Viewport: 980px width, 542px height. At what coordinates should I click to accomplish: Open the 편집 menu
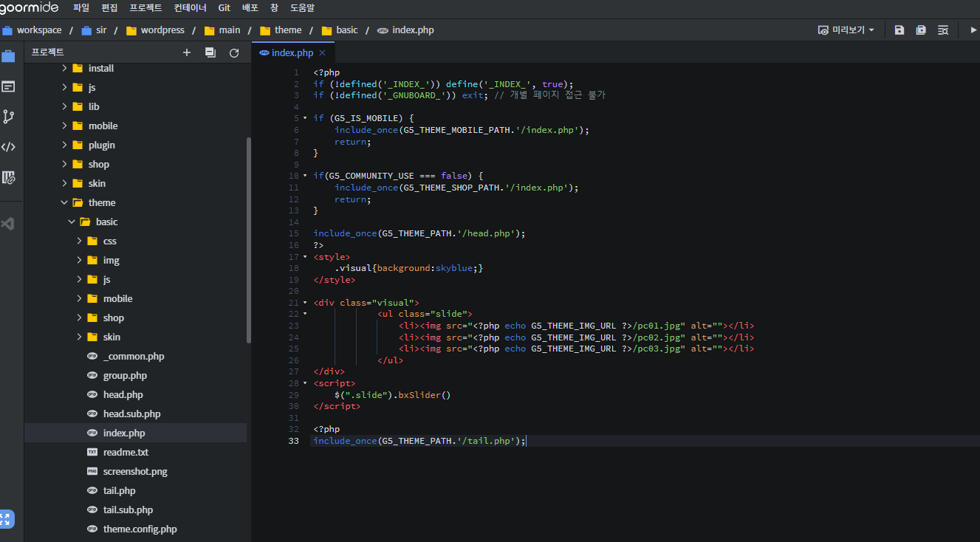point(109,8)
